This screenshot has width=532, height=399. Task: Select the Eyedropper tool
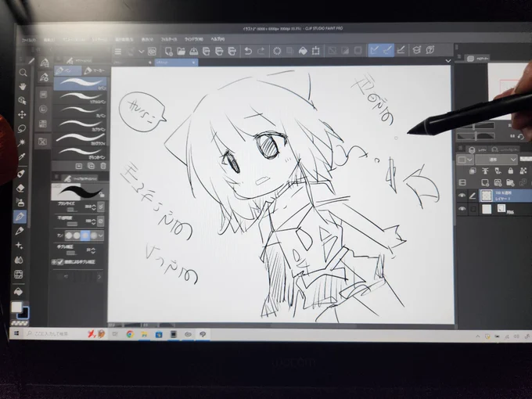21,156
